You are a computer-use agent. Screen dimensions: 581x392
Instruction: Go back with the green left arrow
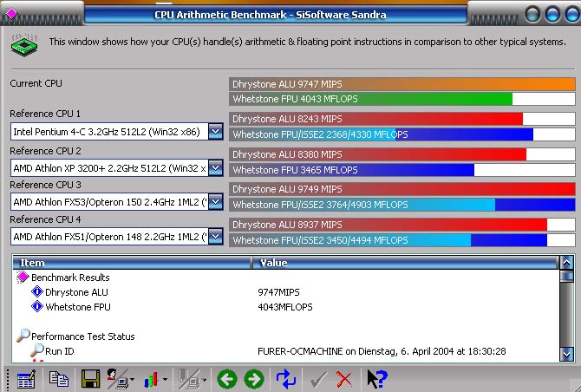coord(226,379)
